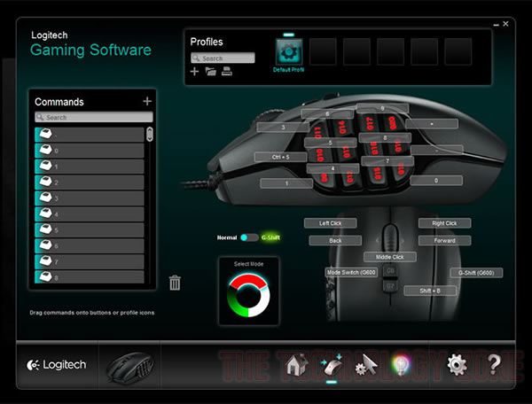Click the key icon of command 6

point(45,245)
